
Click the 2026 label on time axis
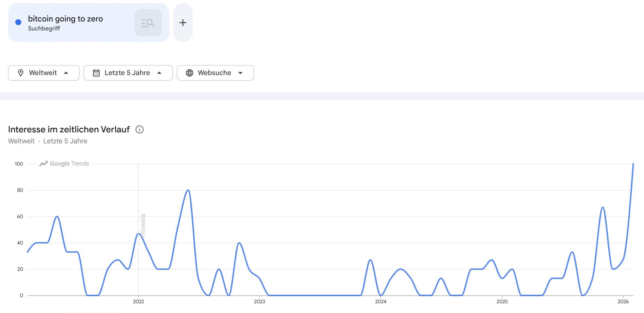pos(623,302)
